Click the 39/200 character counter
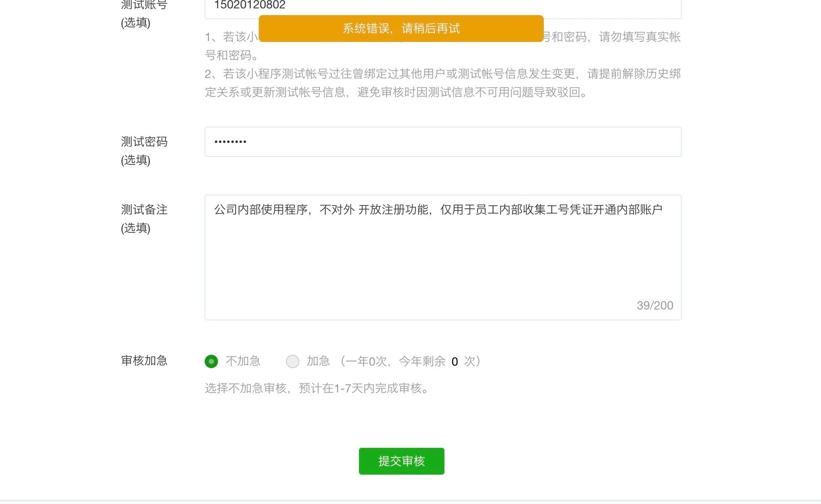 click(x=655, y=305)
